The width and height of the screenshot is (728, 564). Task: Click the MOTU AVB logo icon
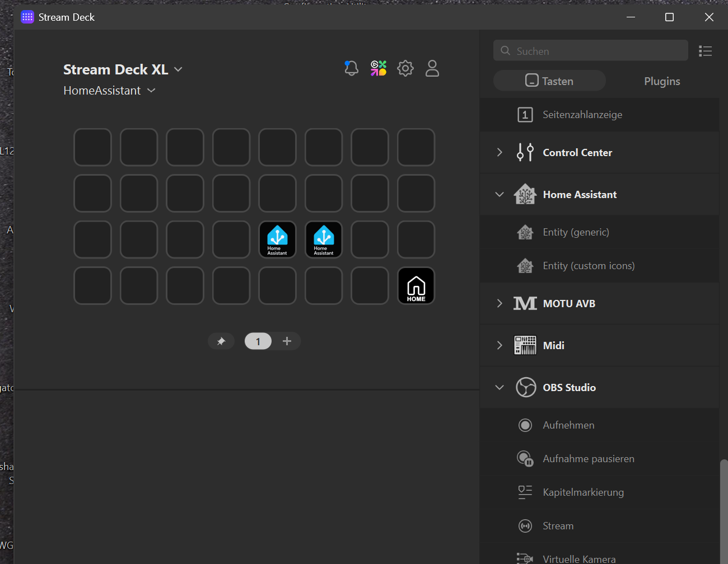pyautogui.click(x=525, y=303)
